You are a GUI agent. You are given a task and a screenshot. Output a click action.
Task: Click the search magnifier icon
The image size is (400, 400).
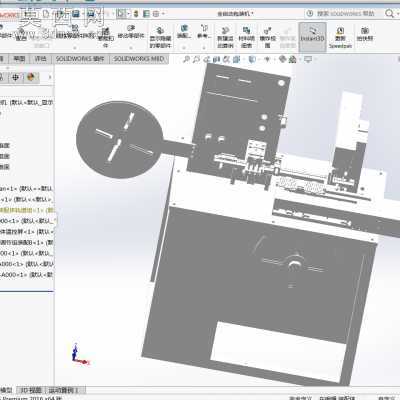389,13
